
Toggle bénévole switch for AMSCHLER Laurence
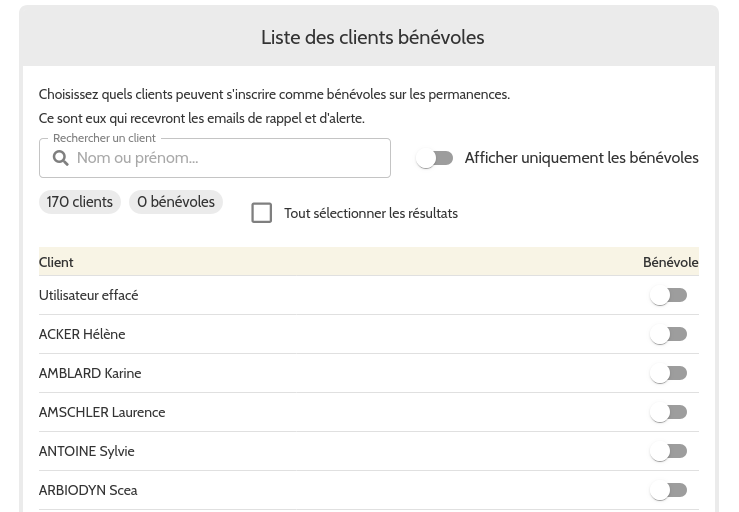[x=668, y=412]
